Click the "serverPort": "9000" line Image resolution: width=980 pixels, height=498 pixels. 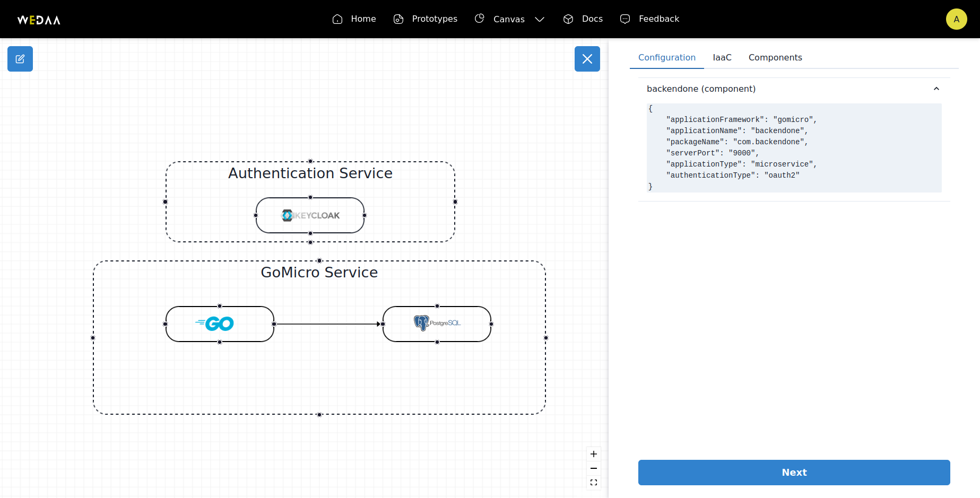click(x=713, y=153)
